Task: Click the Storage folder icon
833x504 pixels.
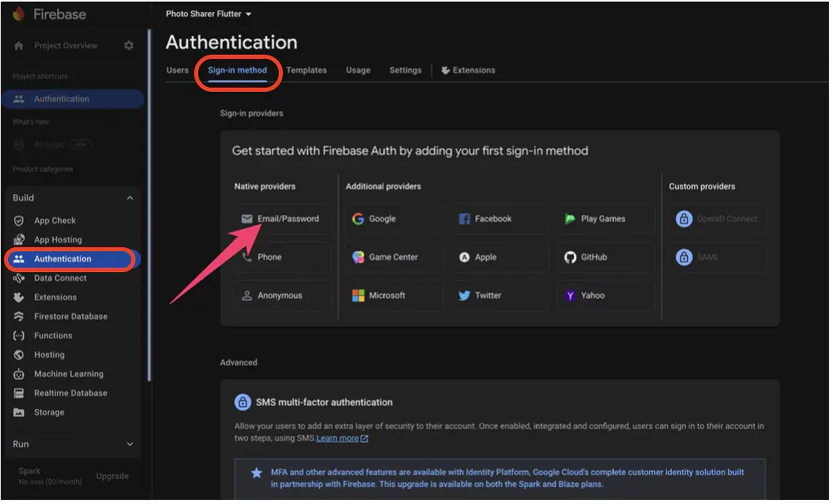Action: pyautogui.click(x=19, y=412)
